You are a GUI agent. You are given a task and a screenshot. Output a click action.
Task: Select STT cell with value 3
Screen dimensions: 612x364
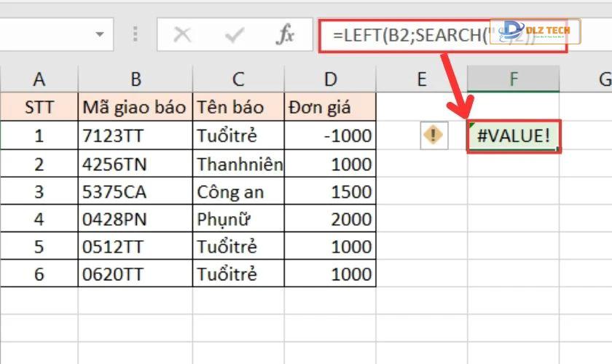39,191
